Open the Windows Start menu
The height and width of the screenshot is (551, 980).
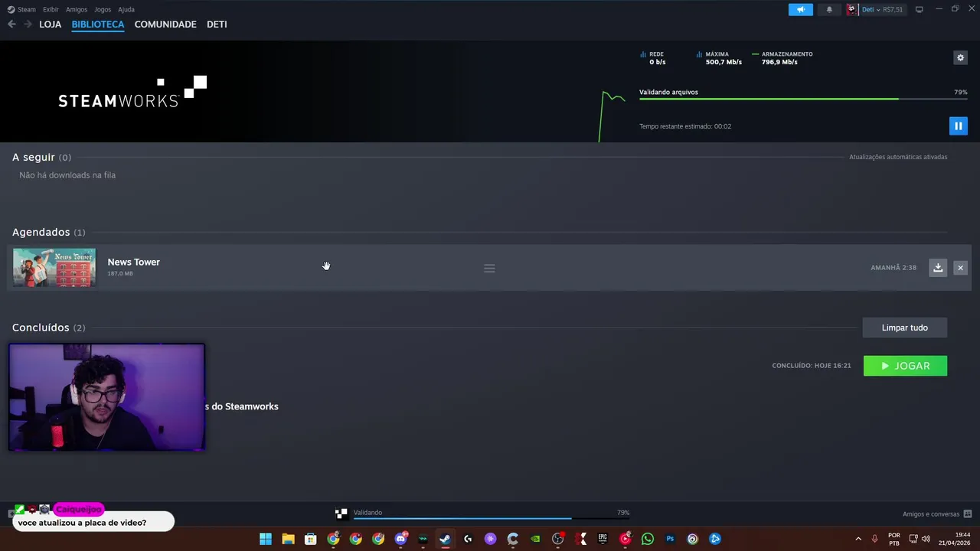[x=266, y=539]
